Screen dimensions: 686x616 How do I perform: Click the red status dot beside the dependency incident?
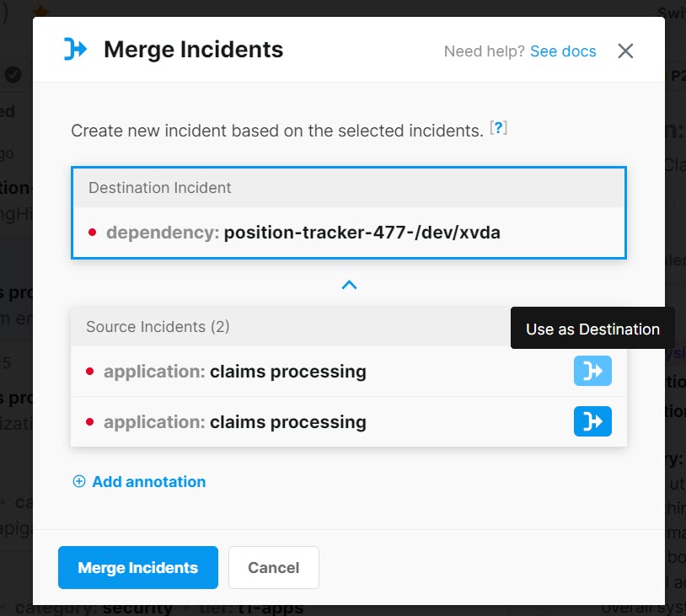(x=92, y=230)
